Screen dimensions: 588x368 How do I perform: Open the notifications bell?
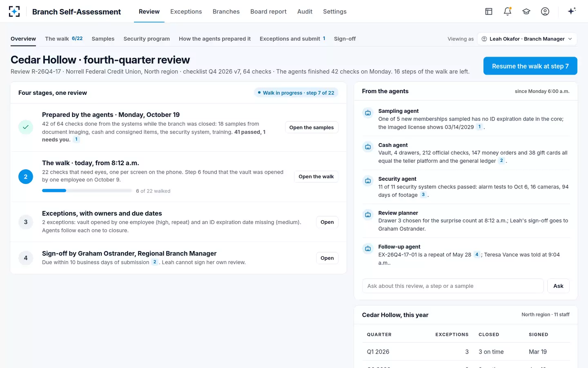click(x=508, y=11)
